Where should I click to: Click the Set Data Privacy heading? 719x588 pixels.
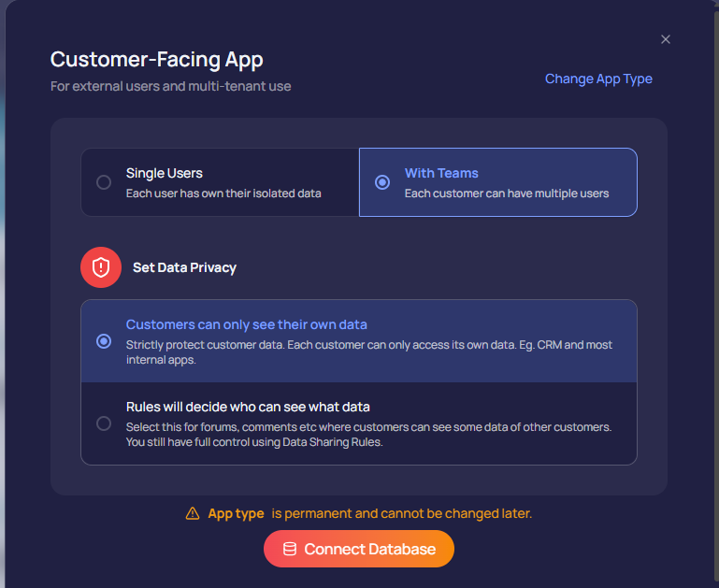[x=184, y=267]
